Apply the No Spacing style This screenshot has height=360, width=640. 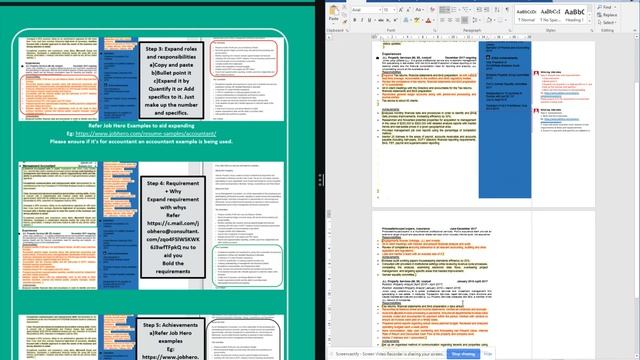(550, 15)
